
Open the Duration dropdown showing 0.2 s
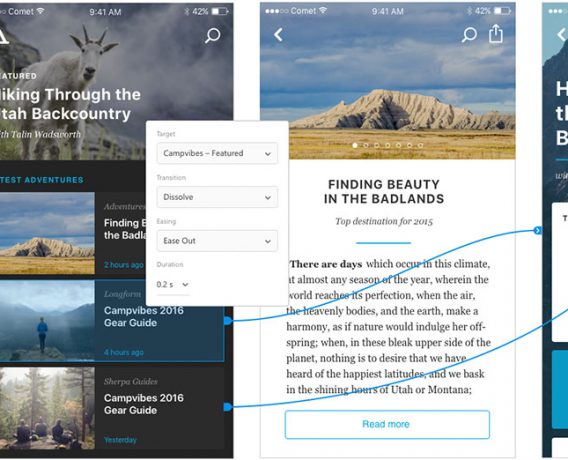173,285
